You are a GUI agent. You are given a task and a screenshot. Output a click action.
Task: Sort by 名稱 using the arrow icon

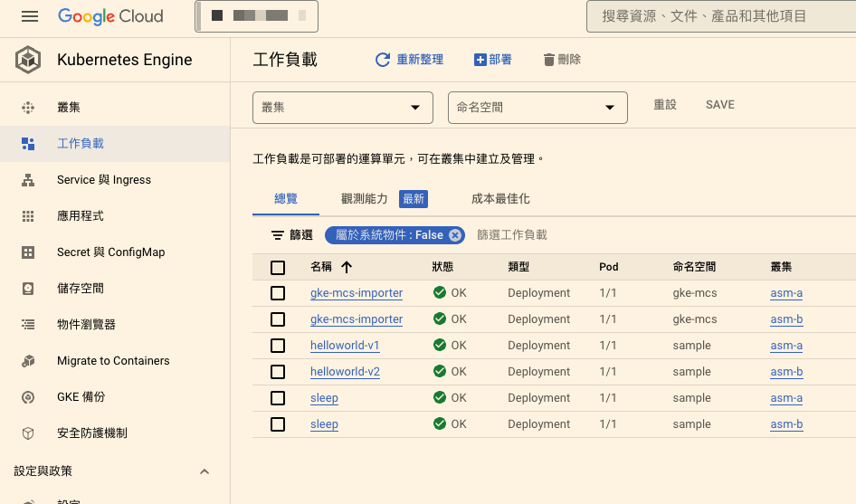coord(347,267)
